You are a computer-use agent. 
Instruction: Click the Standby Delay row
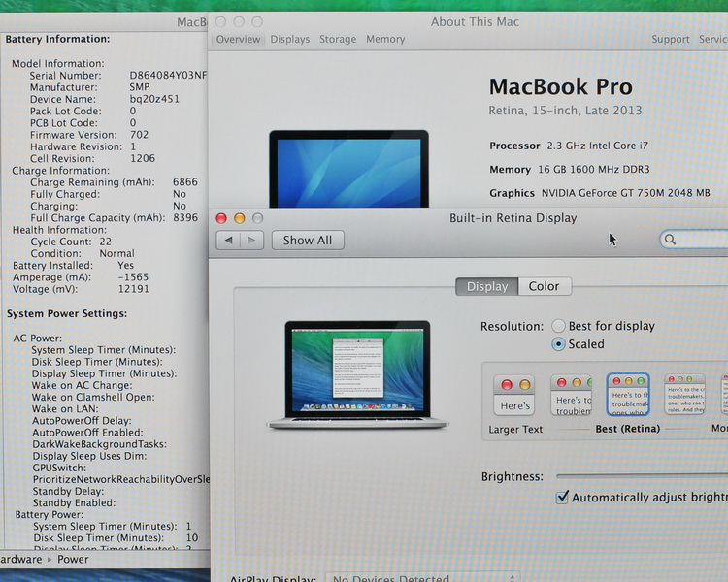click(68, 491)
